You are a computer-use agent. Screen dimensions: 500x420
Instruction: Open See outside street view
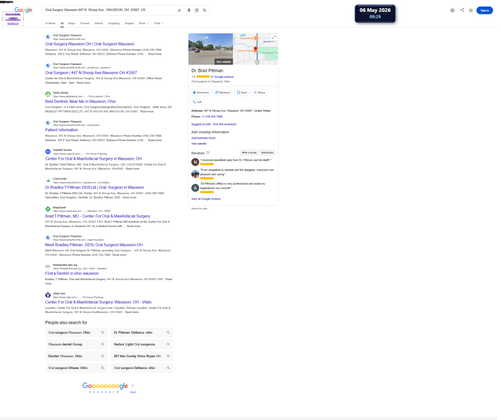tap(223, 62)
